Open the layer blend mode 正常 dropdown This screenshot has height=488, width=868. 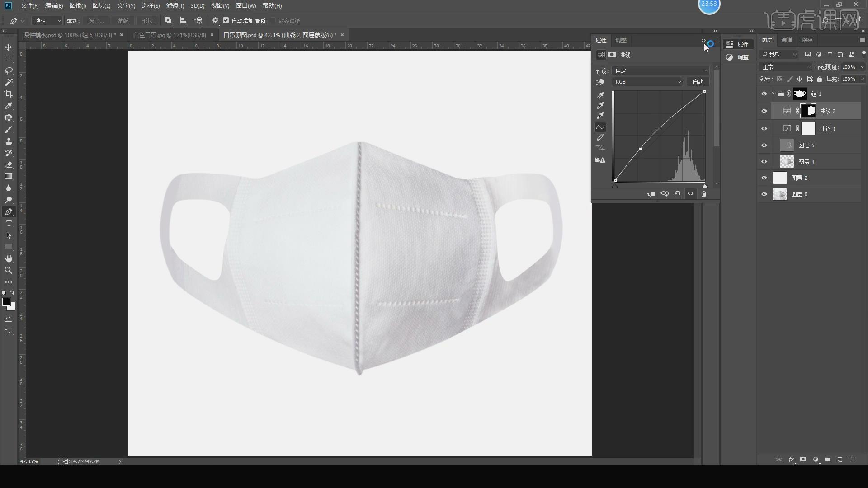coord(786,67)
